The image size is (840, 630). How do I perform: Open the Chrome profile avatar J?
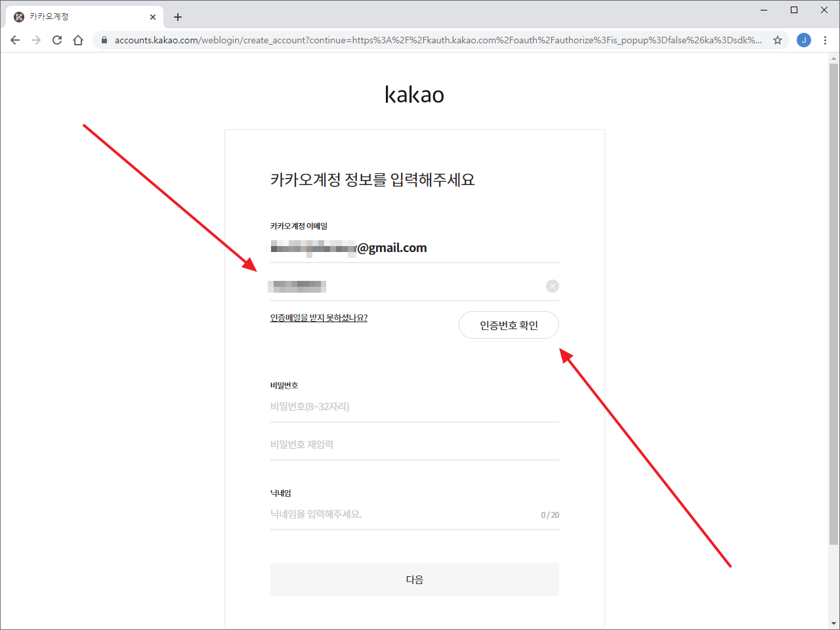[804, 40]
